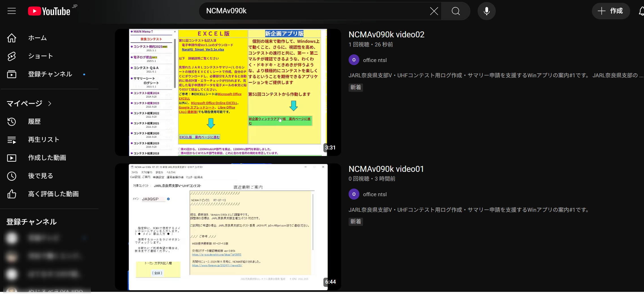Click the YouTube logo
This screenshot has width=644, height=295.
(x=49, y=11)
